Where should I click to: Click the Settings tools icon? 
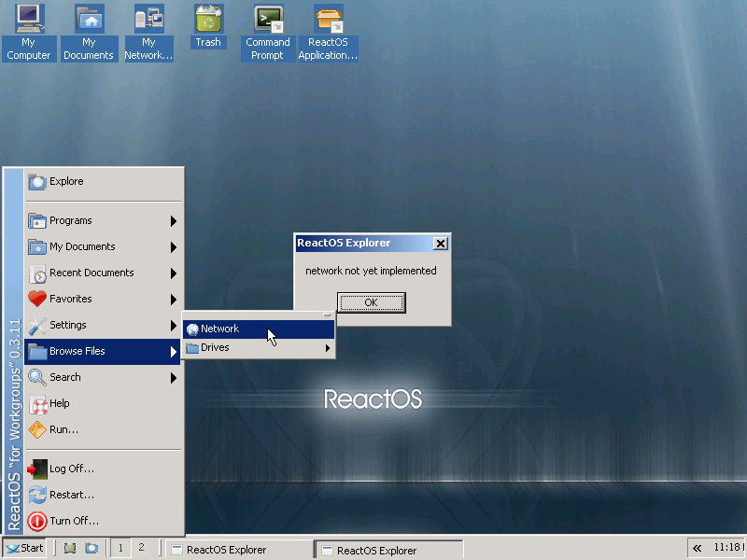[x=37, y=326]
